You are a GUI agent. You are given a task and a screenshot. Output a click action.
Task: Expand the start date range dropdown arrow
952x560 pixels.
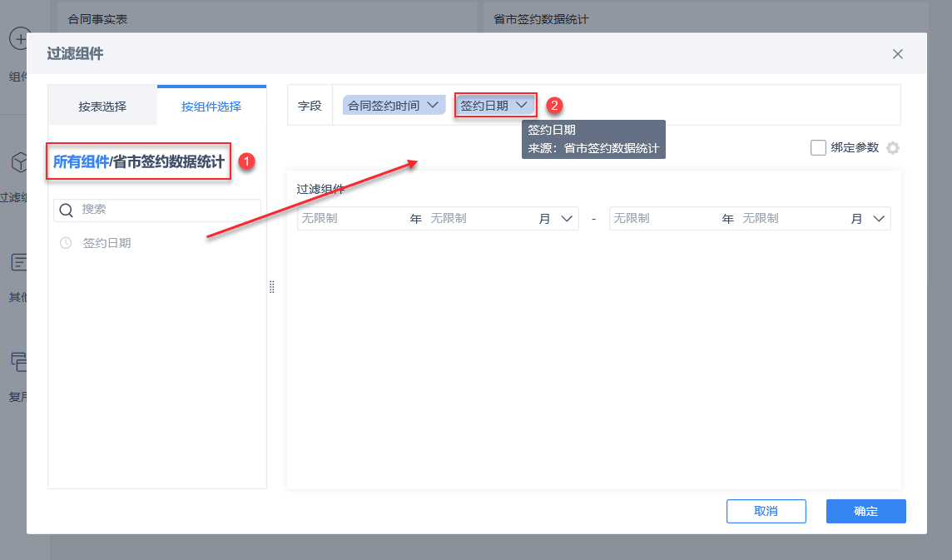click(567, 219)
